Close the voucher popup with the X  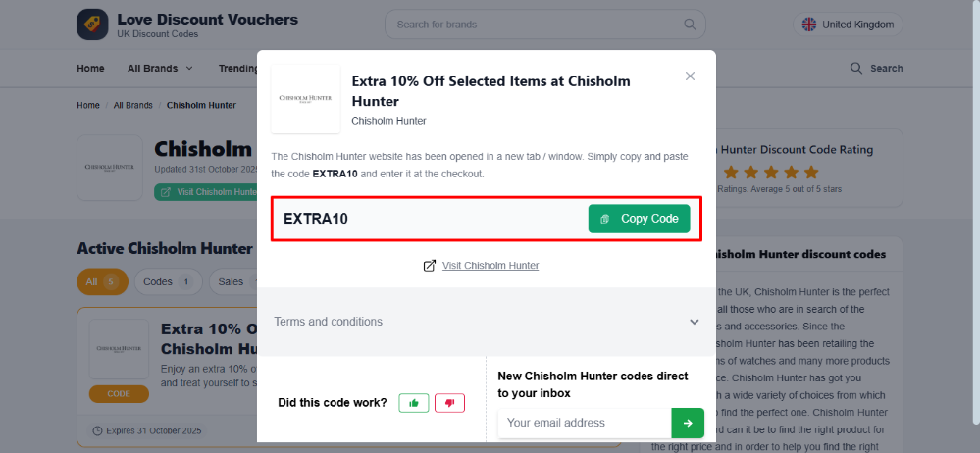[x=690, y=76]
